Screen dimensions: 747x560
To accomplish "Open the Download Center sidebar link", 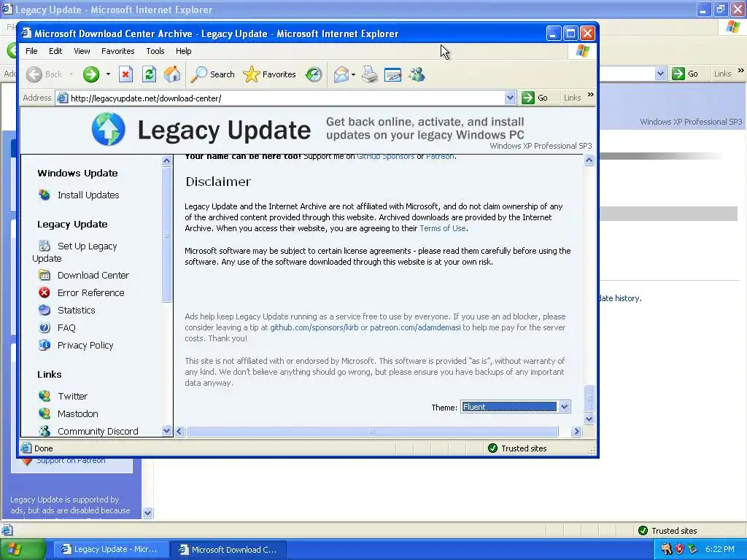I will tap(93, 275).
